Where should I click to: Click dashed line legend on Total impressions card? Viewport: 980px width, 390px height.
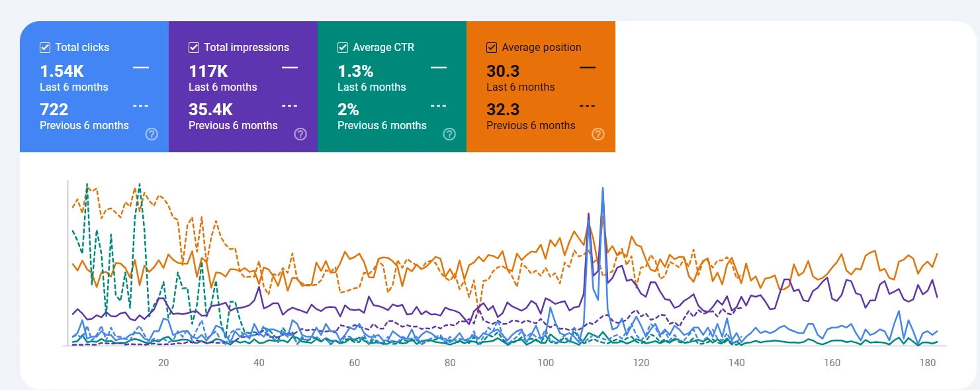click(290, 106)
